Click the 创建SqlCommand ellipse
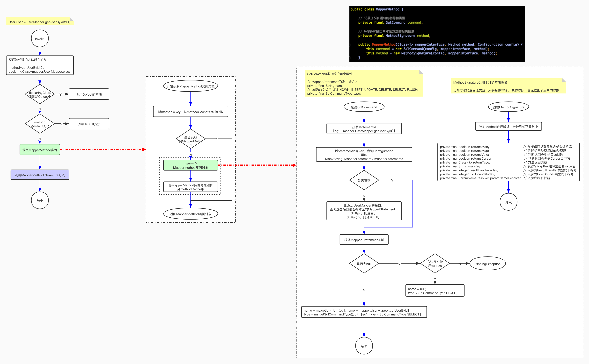This screenshot has height=364, width=589. point(364,107)
